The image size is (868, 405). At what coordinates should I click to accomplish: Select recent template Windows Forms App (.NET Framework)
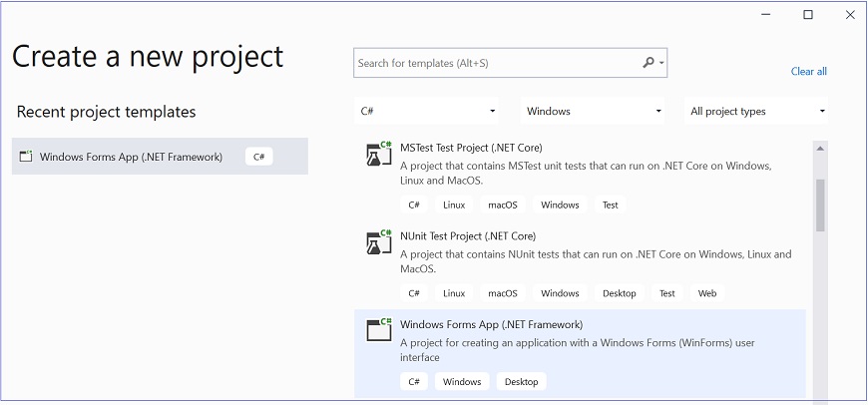[131, 157]
